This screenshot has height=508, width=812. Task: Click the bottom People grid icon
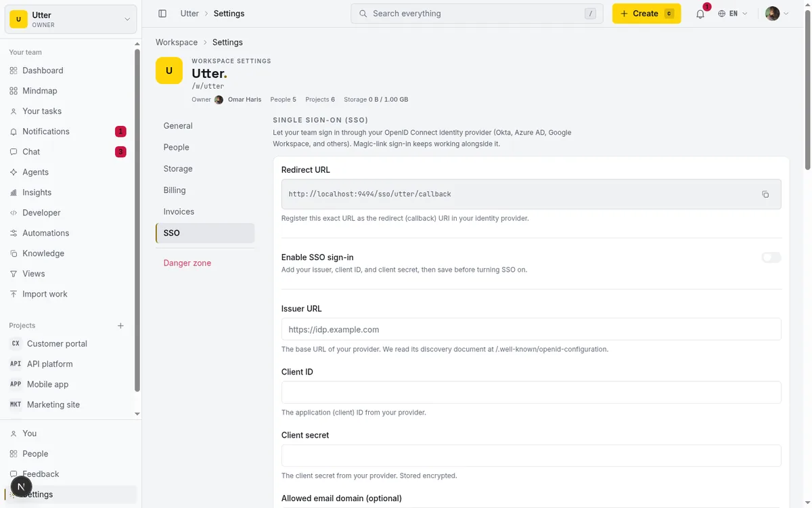(x=14, y=454)
